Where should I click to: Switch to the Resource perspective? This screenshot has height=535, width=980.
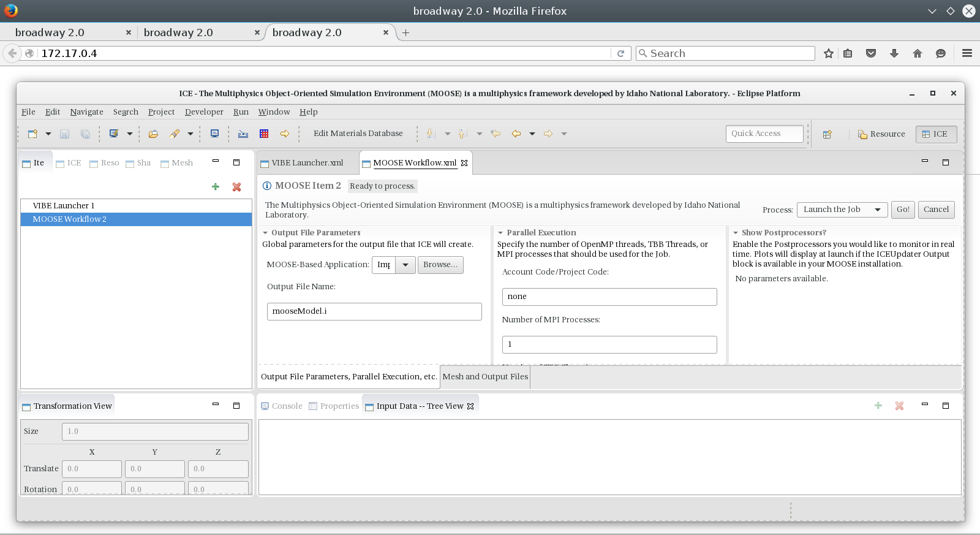pyautogui.click(x=881, y=134)
